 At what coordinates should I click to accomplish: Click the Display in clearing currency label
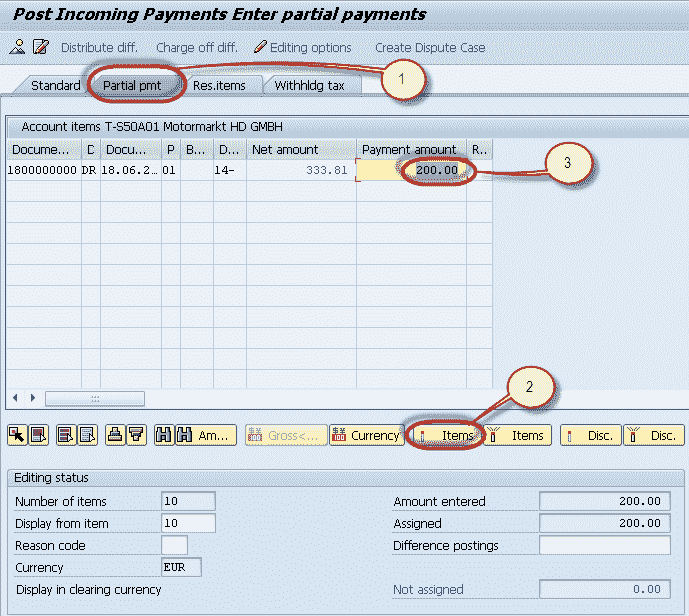point(89,589)
